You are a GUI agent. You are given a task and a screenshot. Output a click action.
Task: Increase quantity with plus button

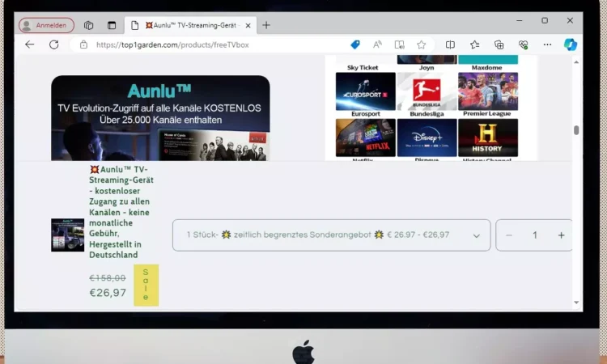tap(561, 235)
